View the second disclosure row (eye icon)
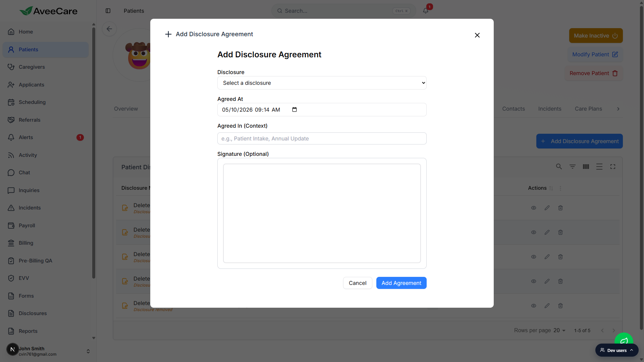The width and height of the screenshot is (644, 362). [533, 232]
